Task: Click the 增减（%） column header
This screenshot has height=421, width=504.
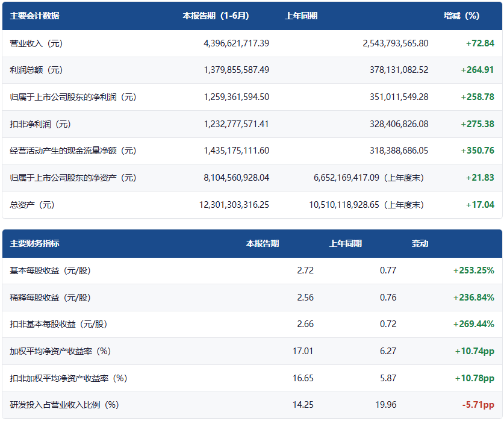Action: [x=462, y=16]
